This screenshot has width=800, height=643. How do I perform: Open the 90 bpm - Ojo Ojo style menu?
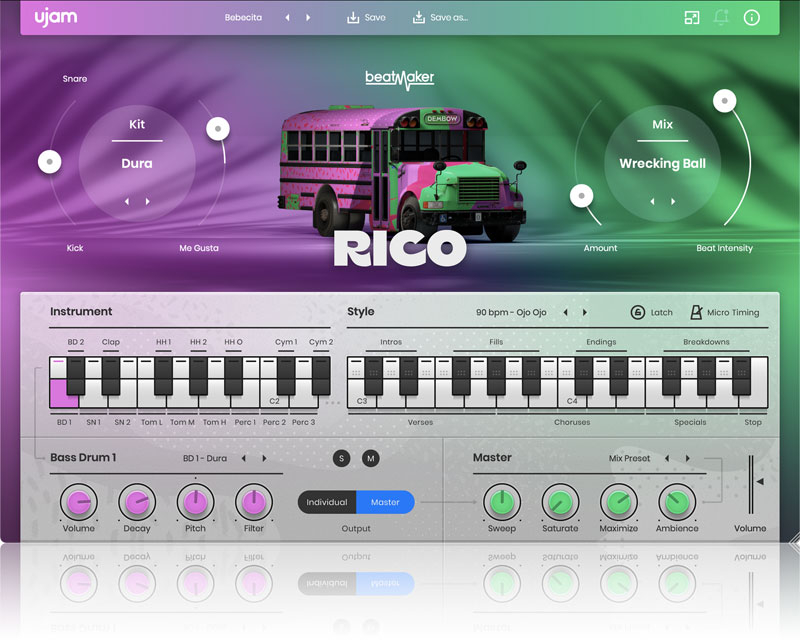tap(511, 312)
